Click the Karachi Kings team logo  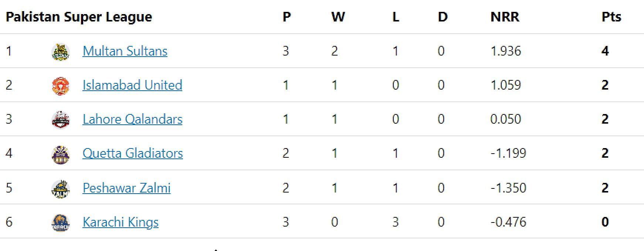60,222
